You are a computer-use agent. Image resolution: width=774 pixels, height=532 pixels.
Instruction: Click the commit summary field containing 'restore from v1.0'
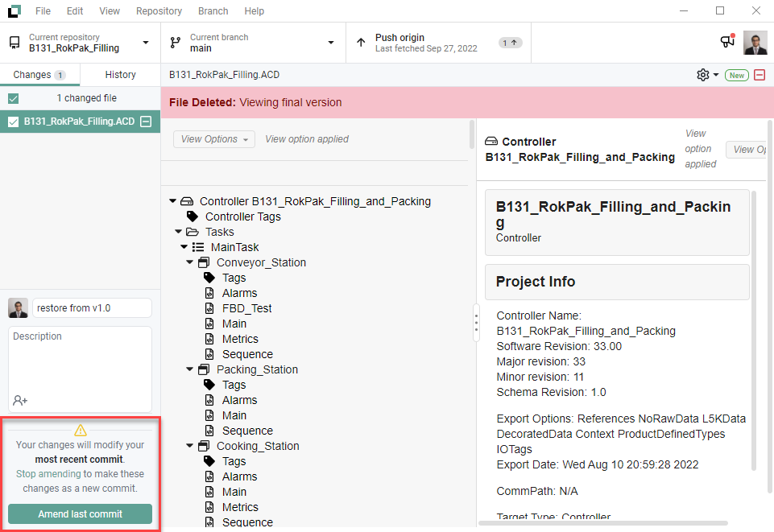click(x=91, y=307)
